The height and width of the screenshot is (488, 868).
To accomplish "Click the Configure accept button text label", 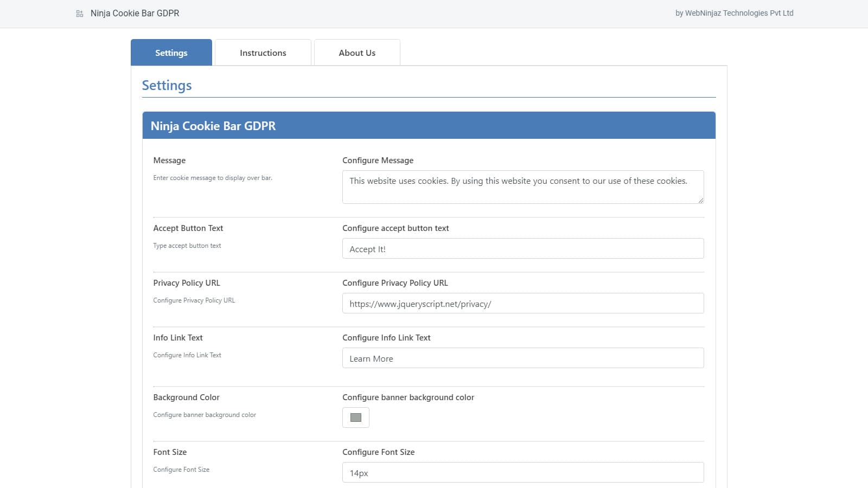I will (x=395, y=228).
